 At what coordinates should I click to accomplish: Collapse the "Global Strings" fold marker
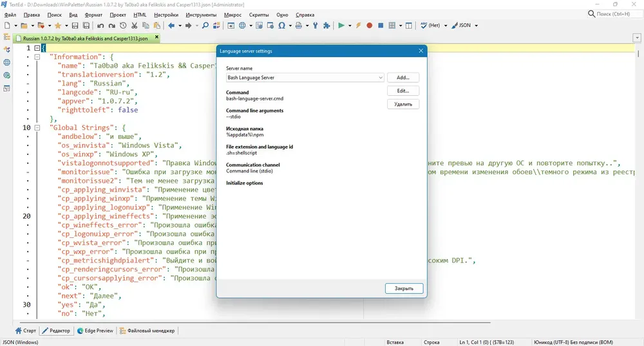point(37,127)
